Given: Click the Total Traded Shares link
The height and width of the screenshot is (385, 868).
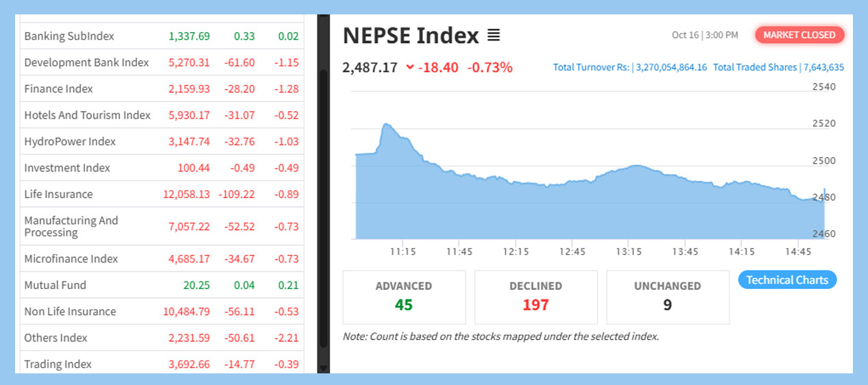Looking at the screenshot, I should (x=778, y=67).
